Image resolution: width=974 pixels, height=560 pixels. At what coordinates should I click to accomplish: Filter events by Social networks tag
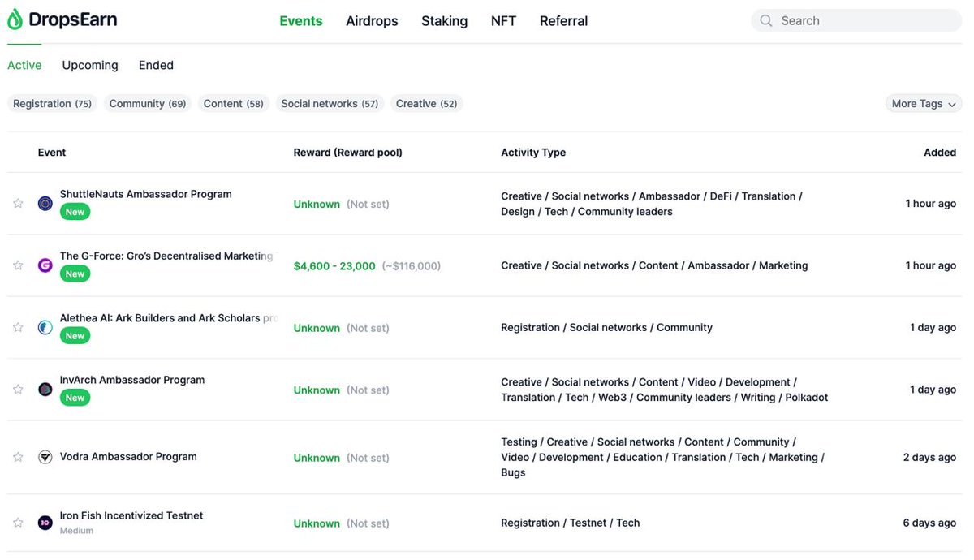point(330,104)
